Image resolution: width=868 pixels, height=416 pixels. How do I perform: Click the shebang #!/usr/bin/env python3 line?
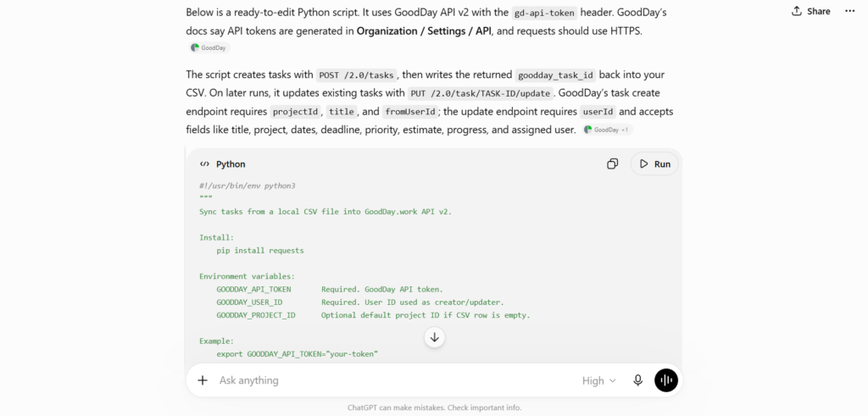click(x=247, y=186)
